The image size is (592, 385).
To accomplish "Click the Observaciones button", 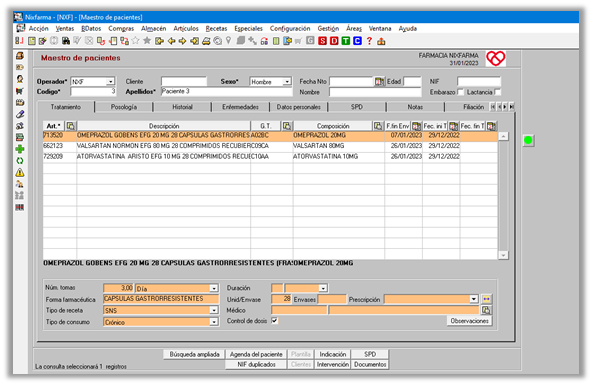I will pyautogui.click(x=469, y=321).
